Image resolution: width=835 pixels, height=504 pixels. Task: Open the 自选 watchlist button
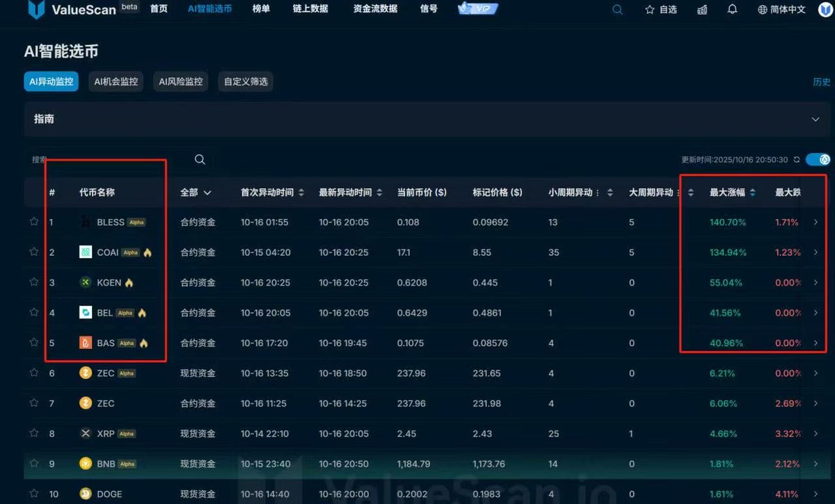tap(660, 10)
